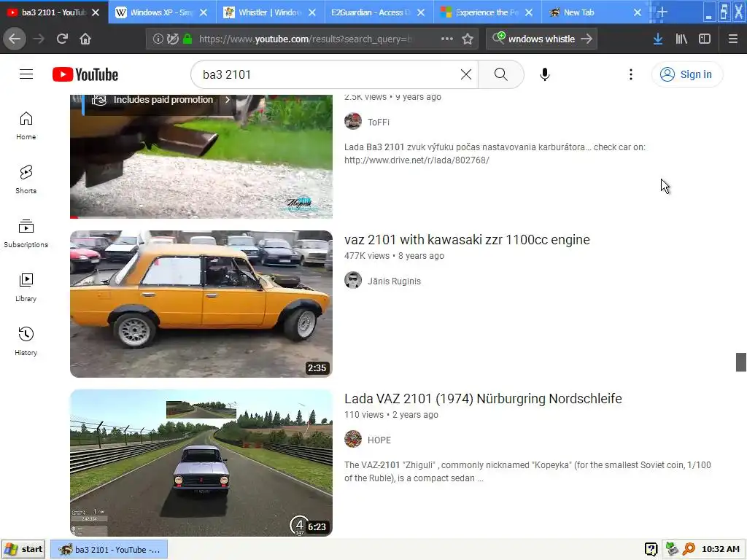Click the 'wndows whistle' search bar field
This screenshot has width=747, height=560.
541,39
